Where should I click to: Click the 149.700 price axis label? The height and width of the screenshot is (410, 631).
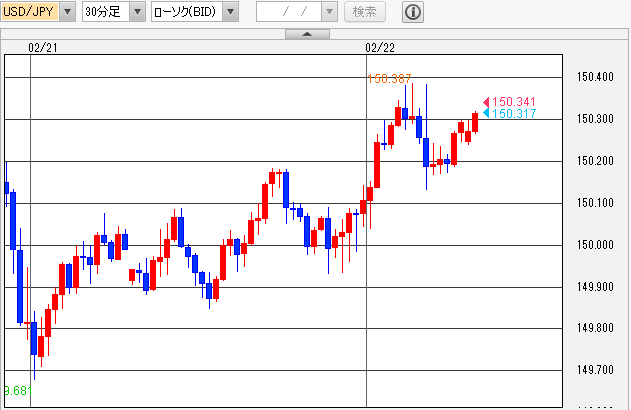point(595,369)
